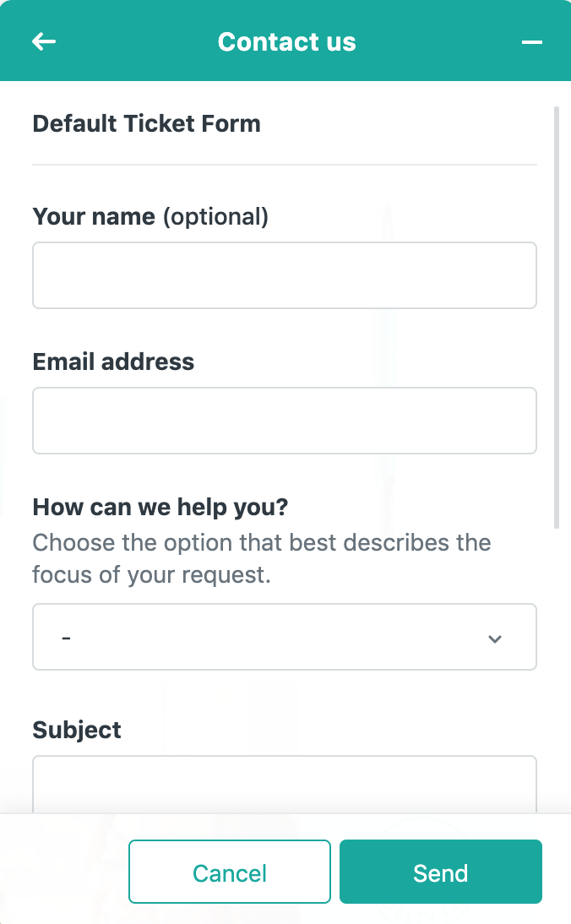Click the help text about choosing an option
Screen dimensions: 571x924
click(x=261, y=558)
